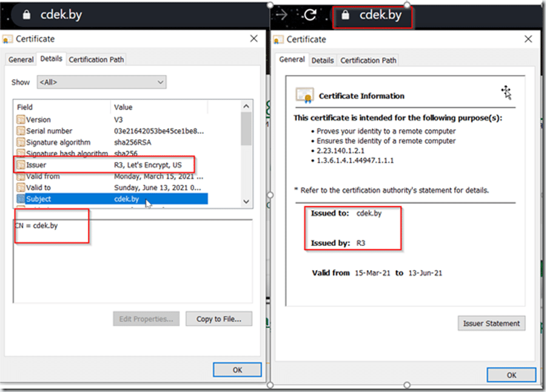This screenshot has height=392, width=547.
Task: Confirm with OK in the left Certificate dialog
Action: click(x=237, y=370)
